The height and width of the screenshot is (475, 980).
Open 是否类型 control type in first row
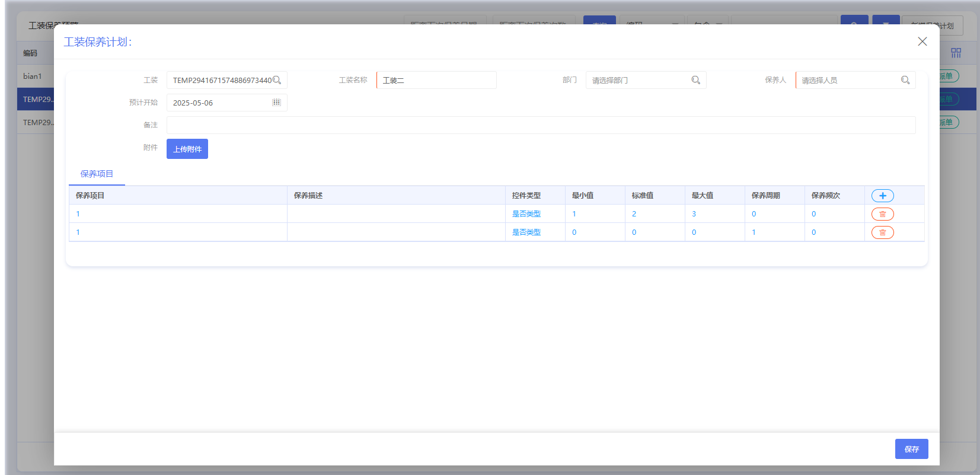[x=526, y=214]
